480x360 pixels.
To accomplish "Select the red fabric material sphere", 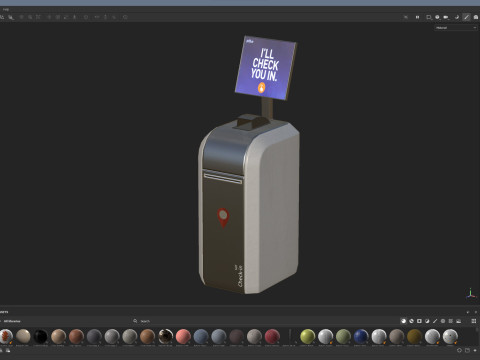I will 272,336.
